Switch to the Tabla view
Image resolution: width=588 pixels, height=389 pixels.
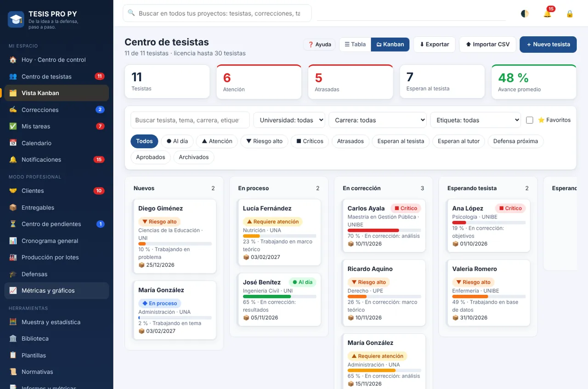pyautogui.click(x=355, y=45)
